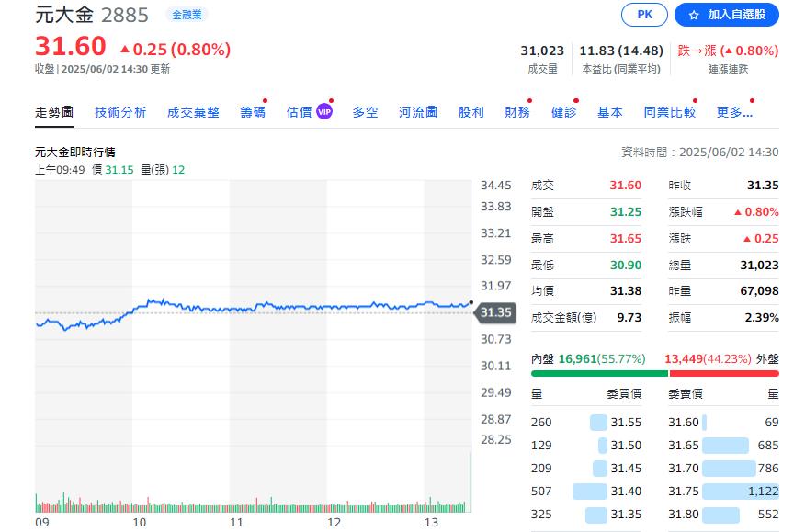Image resolution: width=805 pixels, height=532 pixels.
Task: Expand the 更多… menu
Action: (734, 112)
